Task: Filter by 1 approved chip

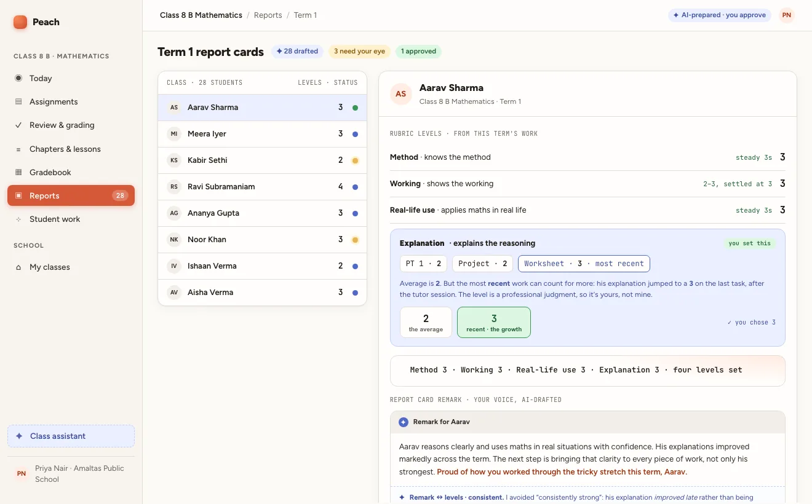Action: coord(418,51)
